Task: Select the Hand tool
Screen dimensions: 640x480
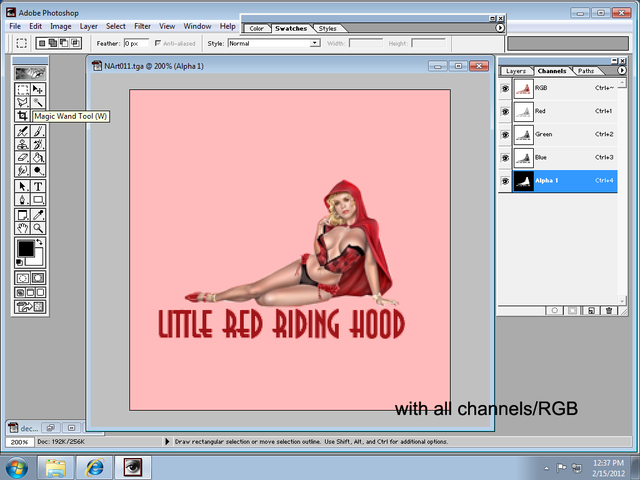Action: click(x=22, y=228)
